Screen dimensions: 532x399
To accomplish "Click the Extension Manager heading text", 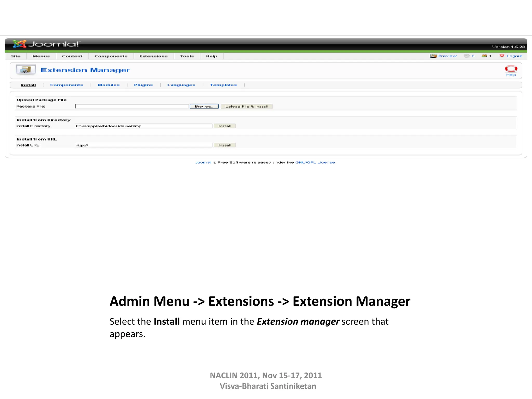I will (85, 70).
